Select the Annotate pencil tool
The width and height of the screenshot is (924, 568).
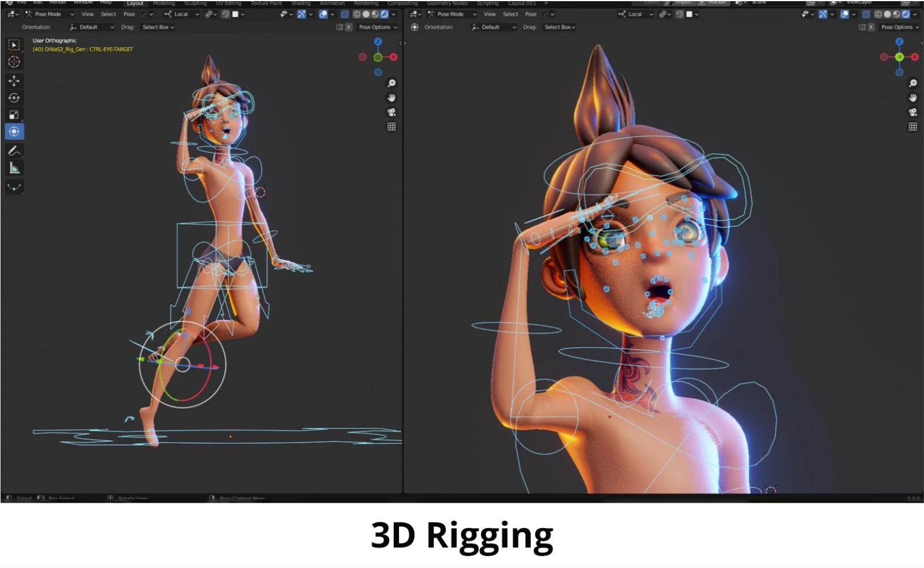[x=14, y=151]
